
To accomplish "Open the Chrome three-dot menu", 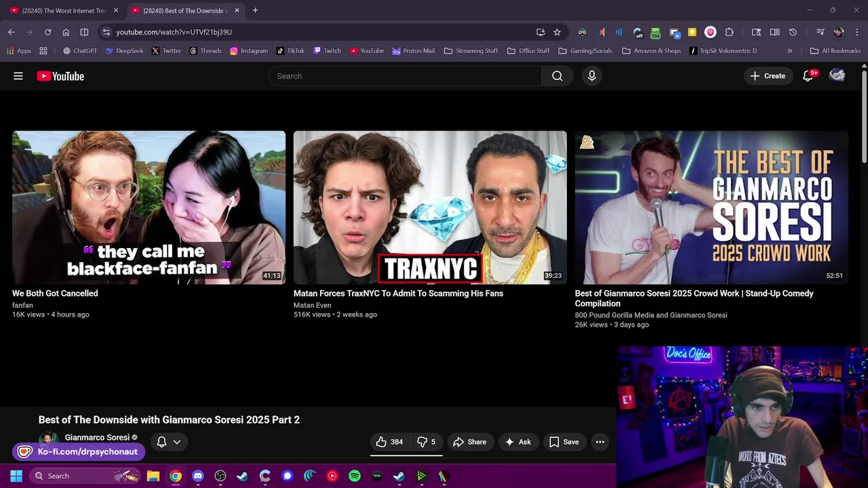I will [x=857, y=32].
